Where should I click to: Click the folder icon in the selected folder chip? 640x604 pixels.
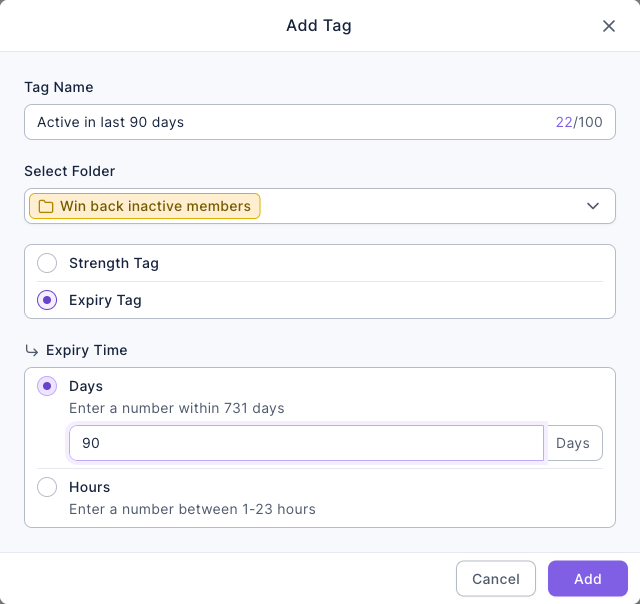[46, 207]
